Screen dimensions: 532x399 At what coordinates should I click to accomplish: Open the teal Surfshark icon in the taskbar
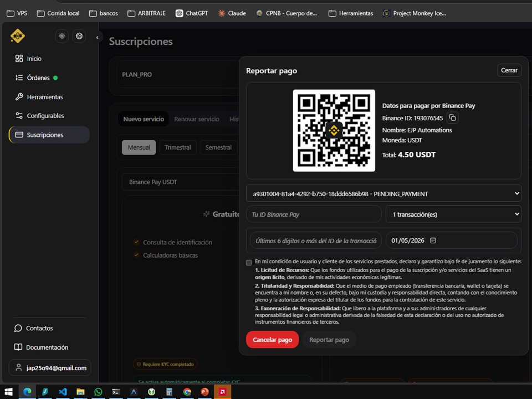[45, 392]
